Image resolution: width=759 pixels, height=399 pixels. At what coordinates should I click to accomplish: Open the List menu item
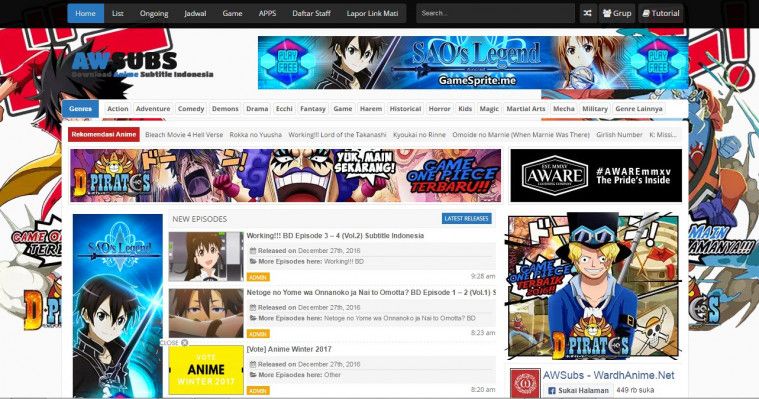click(x=118, y=14)
